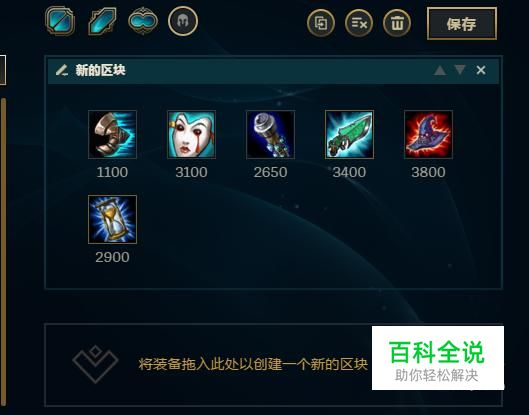Select the Howling Abyss map icon
Viewport: 529px width, 415px height.
(x=102, y=21)
